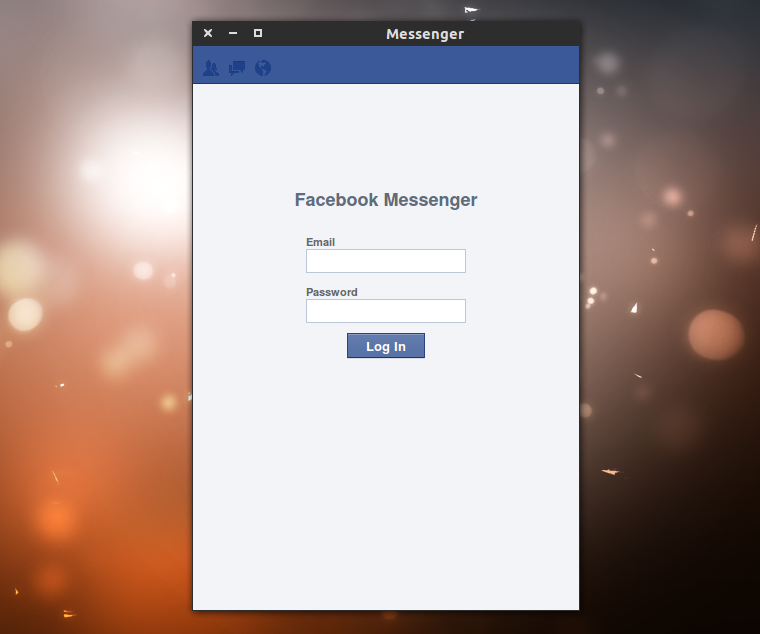Click the Messenger title bar text

[425, 34]
